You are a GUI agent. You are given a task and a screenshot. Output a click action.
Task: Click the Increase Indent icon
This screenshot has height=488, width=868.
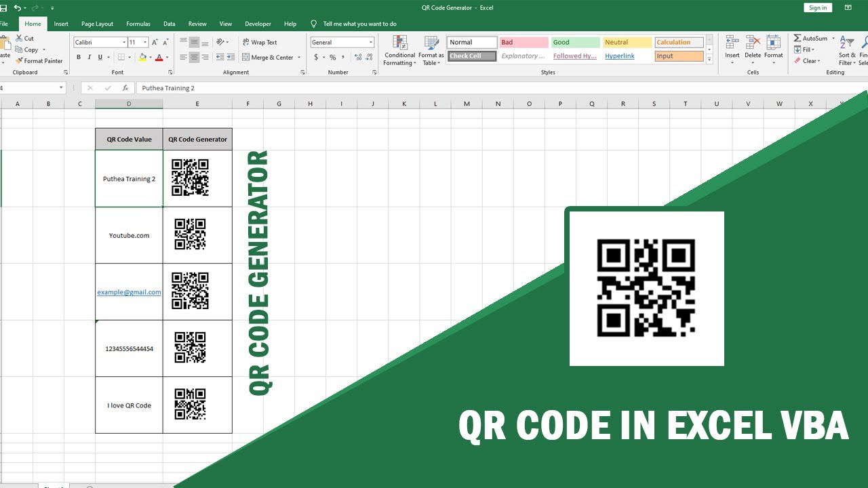click(231, 58)
